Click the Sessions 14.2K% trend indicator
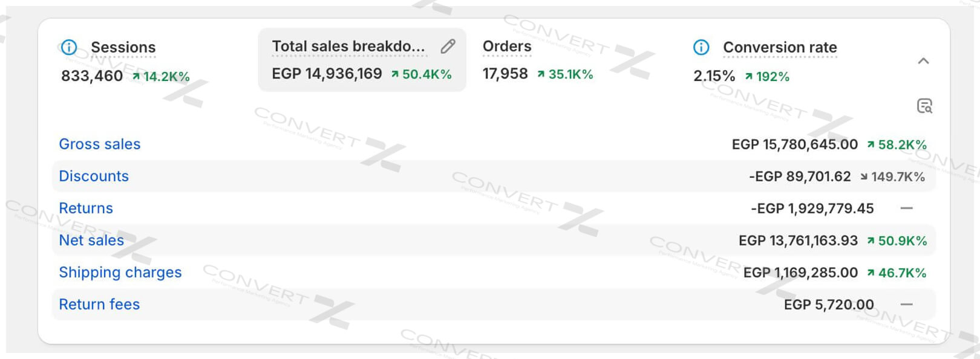 point(161,77)
